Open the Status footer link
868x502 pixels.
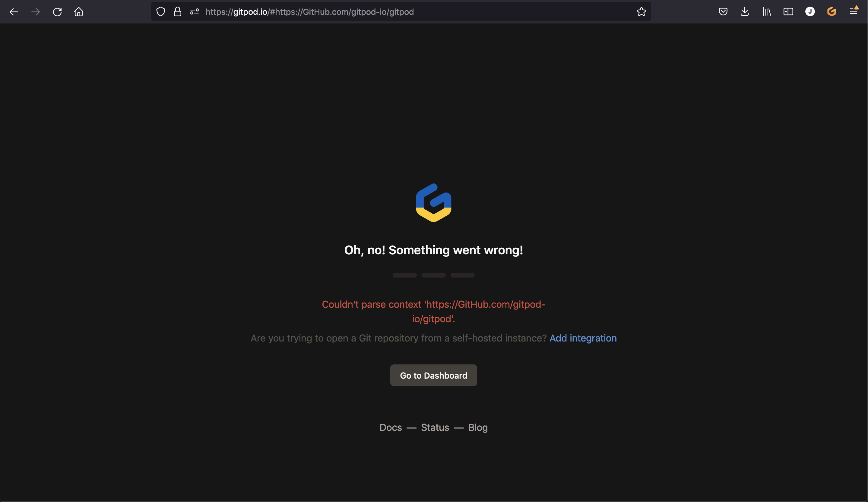click(435, 427)
